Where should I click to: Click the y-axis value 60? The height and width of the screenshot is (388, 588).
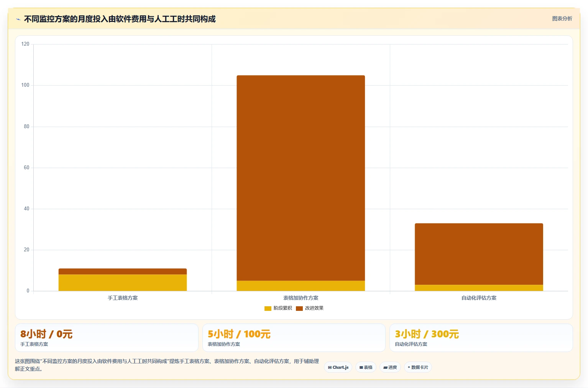26,167
